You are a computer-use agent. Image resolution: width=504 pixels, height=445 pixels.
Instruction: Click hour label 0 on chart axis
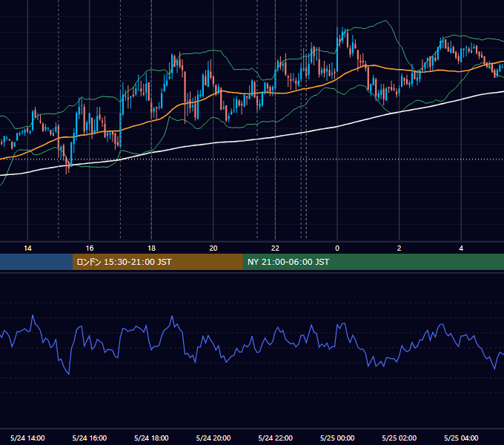coord(337,248)
